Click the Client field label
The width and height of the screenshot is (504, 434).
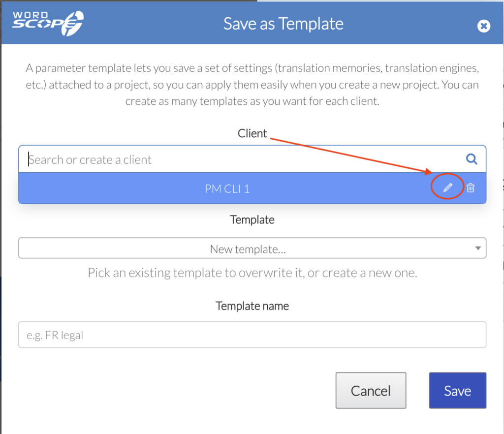[x=252, y=133]
